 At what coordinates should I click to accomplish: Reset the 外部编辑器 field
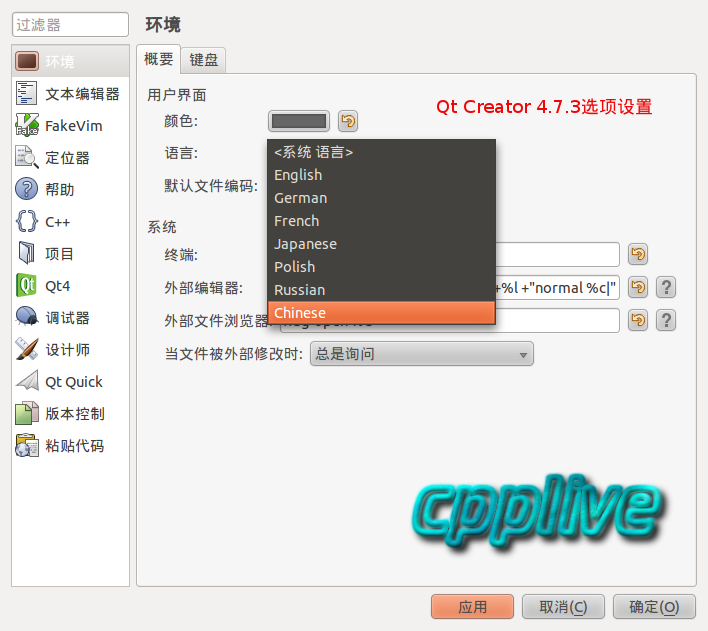pyautogui.click(x=638, y=287)
